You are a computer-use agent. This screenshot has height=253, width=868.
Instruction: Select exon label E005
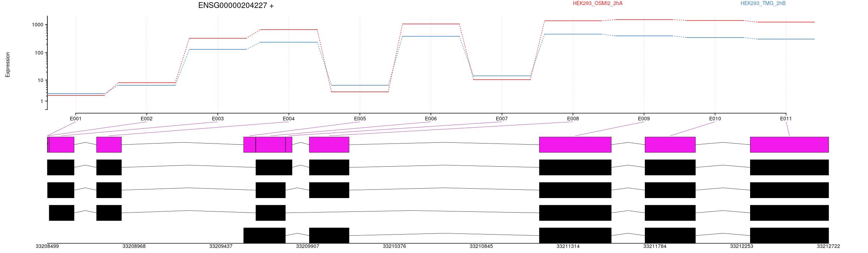pos(360,119)
